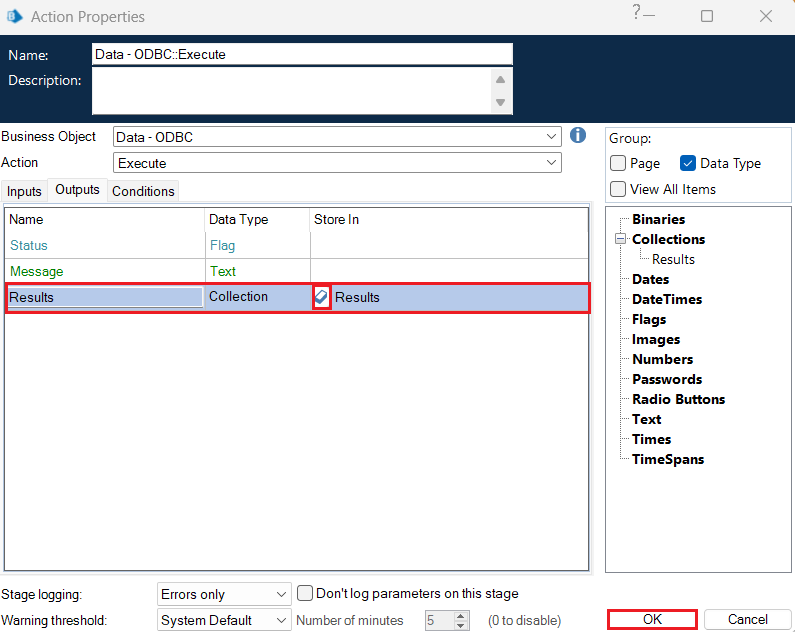Toggle the View All Items checkbox

619,189
